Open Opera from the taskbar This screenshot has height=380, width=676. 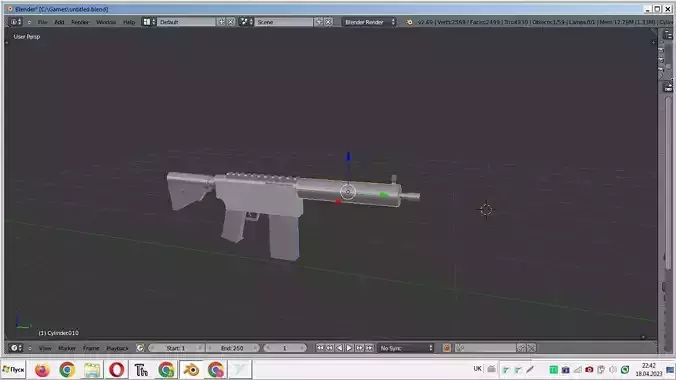pyautogui.click(x=116, y=370)
